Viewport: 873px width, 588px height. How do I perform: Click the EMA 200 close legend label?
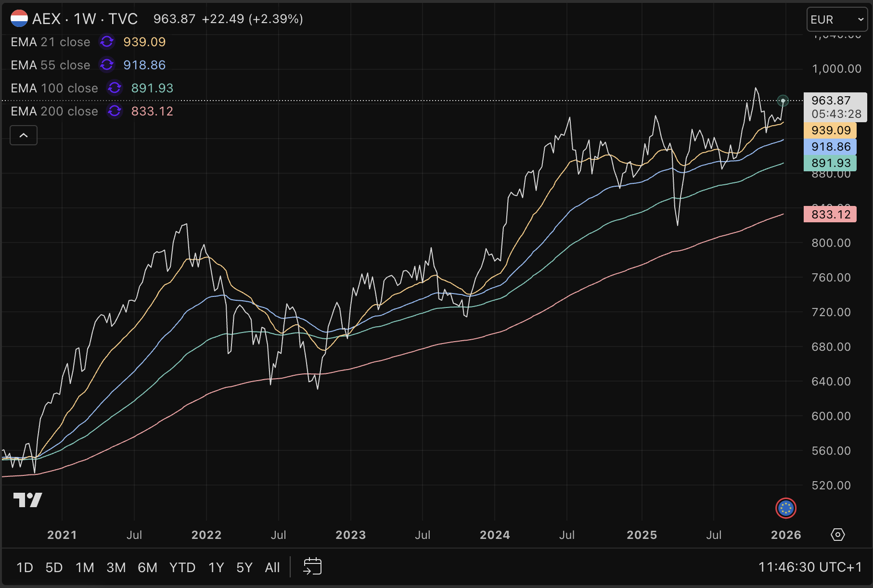pyautogui.click(x=54, y=111)
